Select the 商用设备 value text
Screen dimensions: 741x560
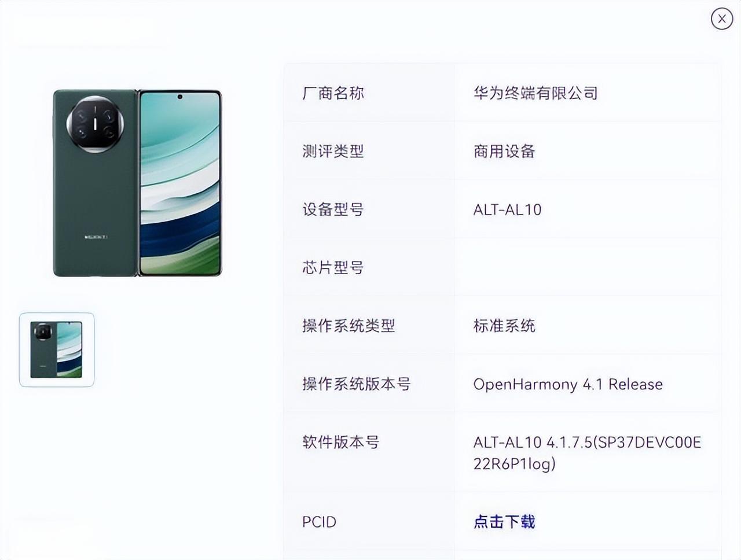coord(504,152)
